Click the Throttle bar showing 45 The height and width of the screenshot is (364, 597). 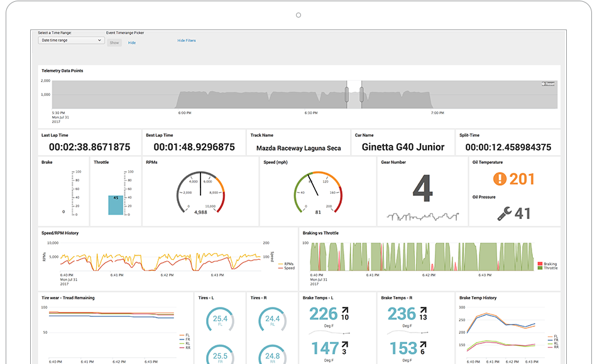116,205
